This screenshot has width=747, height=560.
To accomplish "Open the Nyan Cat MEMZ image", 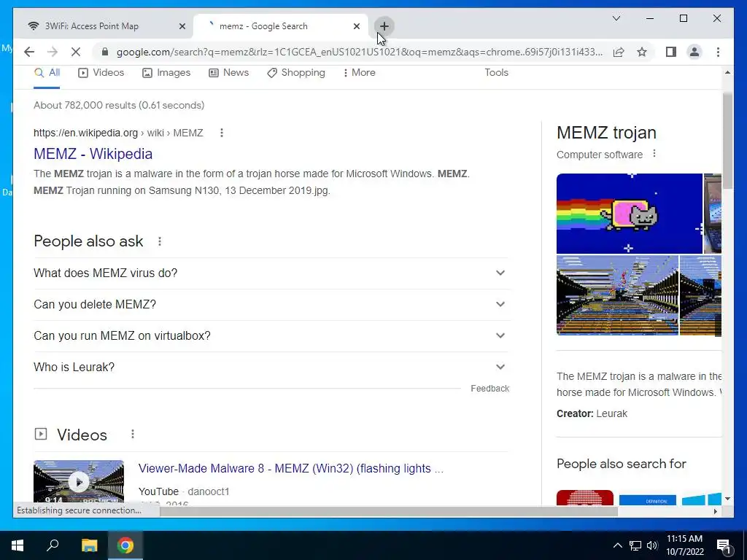I will 630,214.
